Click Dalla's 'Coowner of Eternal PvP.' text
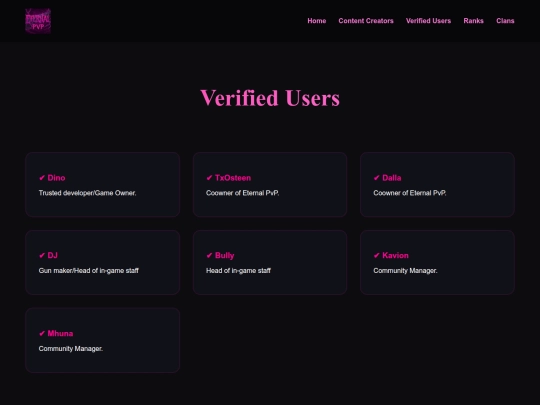 tap(410, 193)
